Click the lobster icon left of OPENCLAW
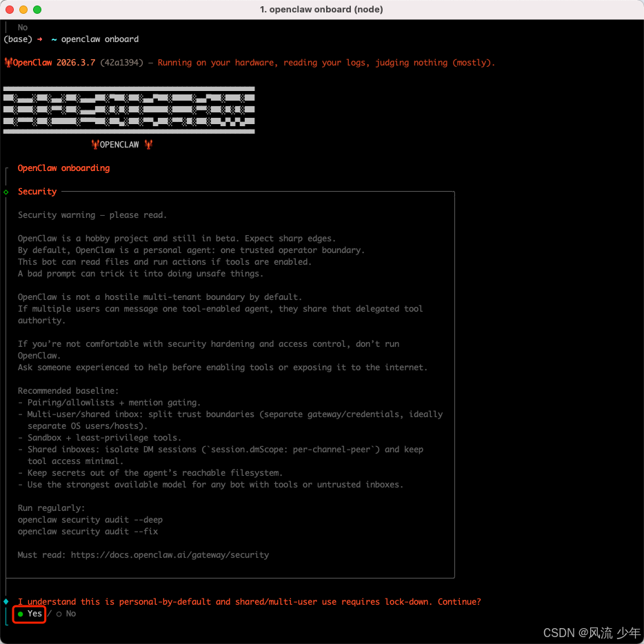 click(x=95, y=145)
